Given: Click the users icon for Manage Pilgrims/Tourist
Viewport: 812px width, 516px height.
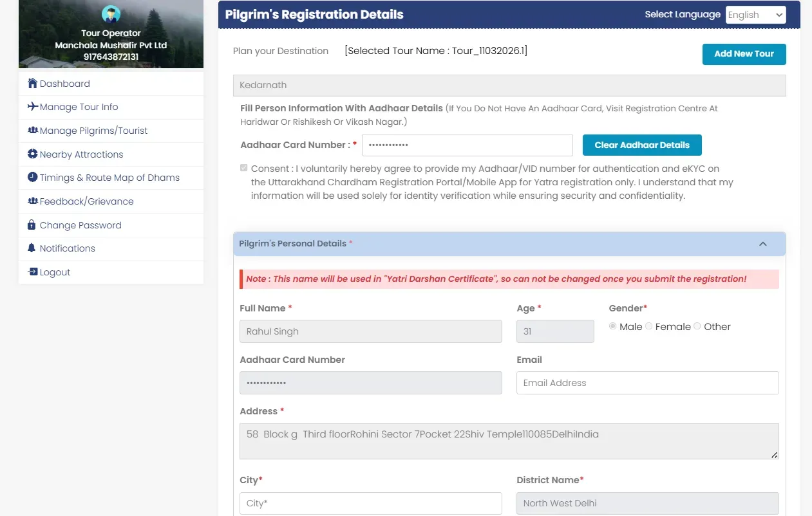Looking at the screenshot, I should point(32,131).
